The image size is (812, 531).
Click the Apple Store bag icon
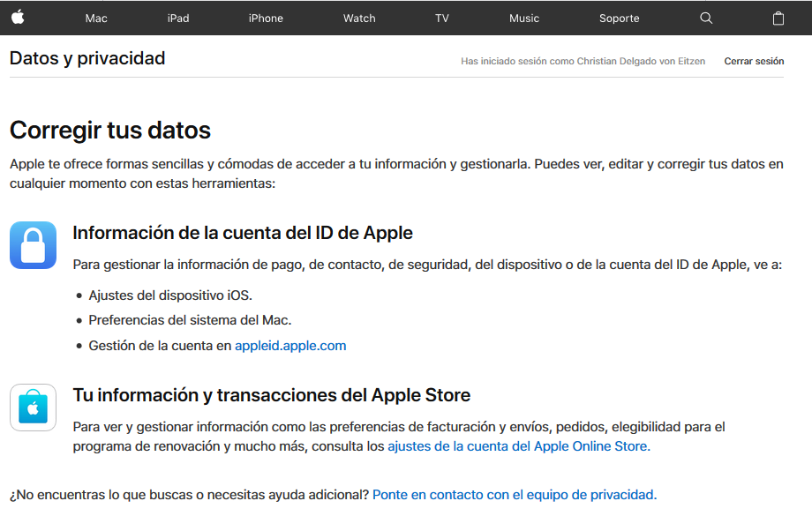pyautogui.click(x=34, y=408)
